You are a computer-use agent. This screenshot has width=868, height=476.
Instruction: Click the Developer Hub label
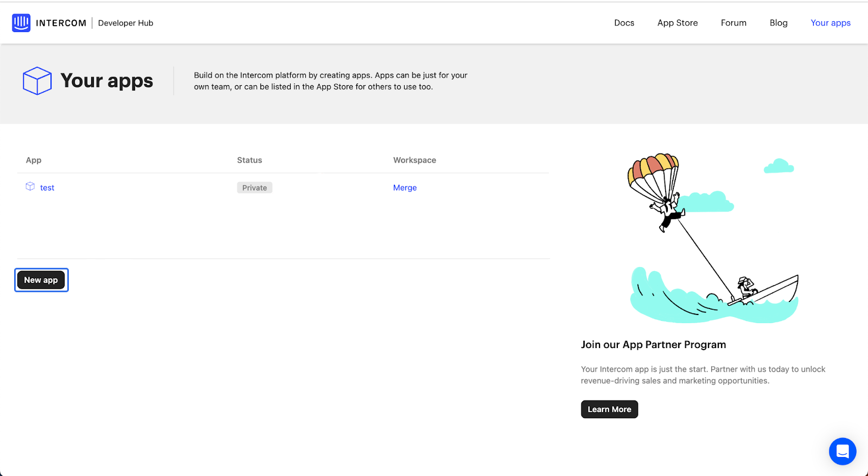click(126, 23)
